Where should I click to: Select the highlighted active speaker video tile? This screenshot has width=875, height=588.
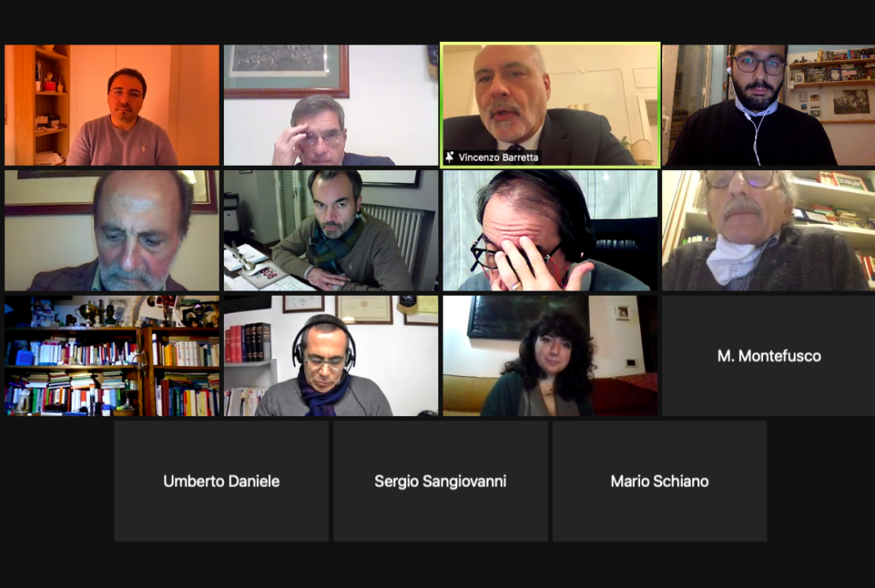550,105
